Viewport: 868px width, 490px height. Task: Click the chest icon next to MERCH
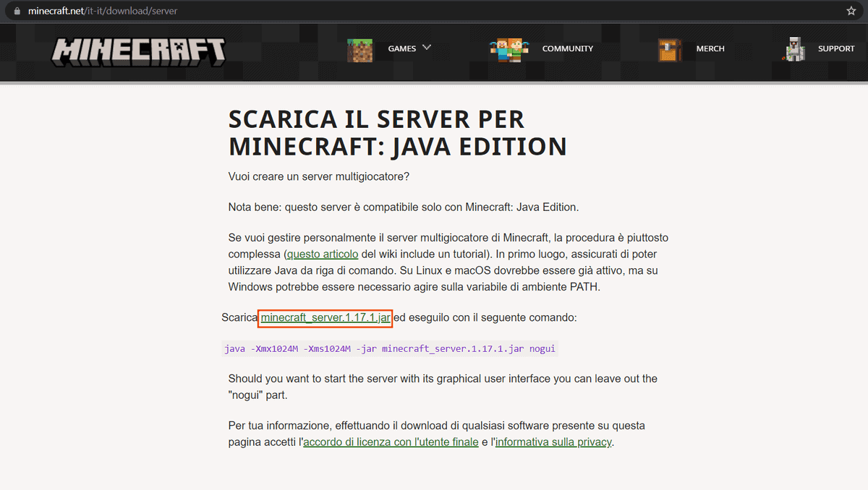tap(668, 48)
